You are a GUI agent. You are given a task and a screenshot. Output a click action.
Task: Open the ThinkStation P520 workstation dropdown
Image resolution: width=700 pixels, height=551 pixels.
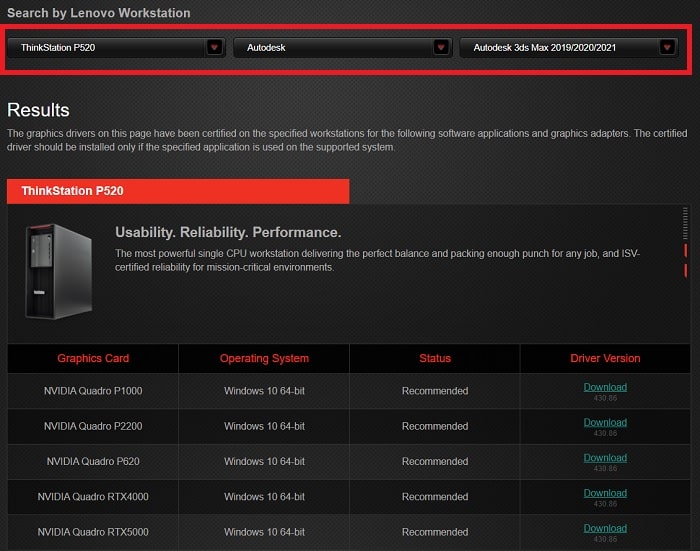(116, 47)
